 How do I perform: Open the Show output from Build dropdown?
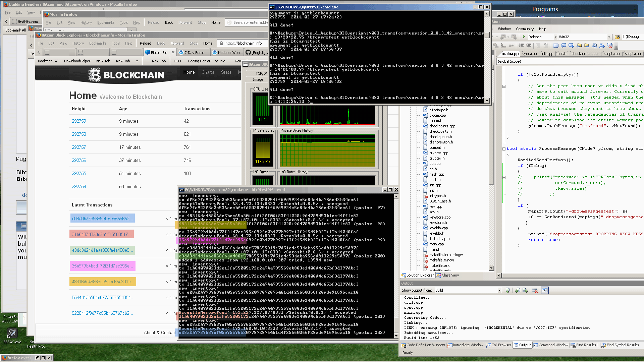tap(499, 290)
